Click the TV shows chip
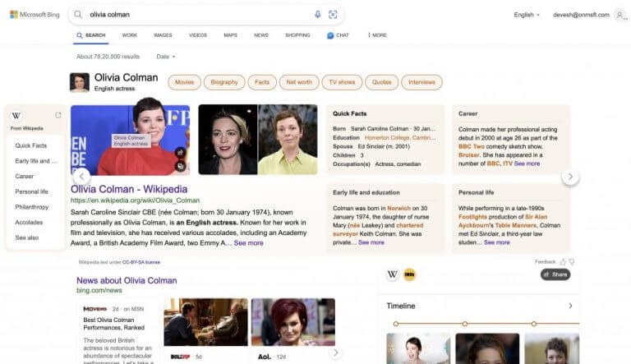 (342, 82)
